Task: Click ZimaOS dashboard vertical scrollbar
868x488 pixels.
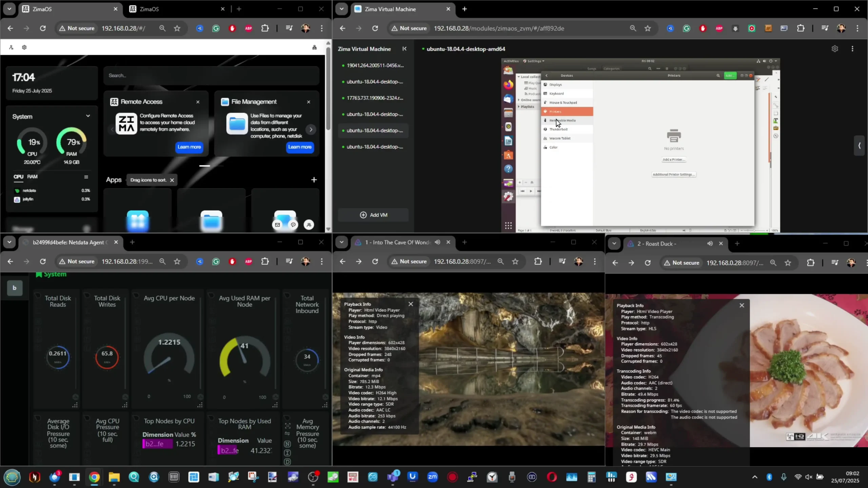Action: pos(328,88)
